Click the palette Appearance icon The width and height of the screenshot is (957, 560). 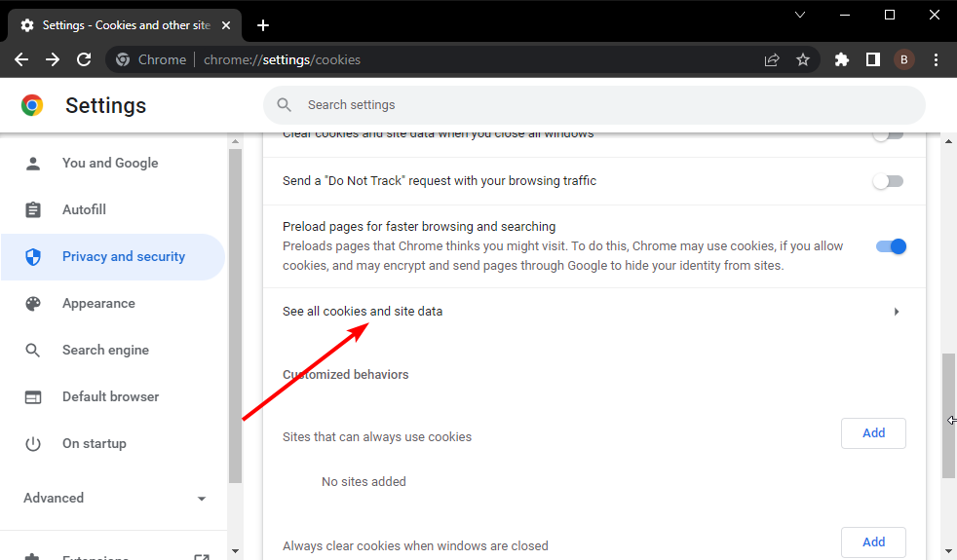[x=33, y=303]
